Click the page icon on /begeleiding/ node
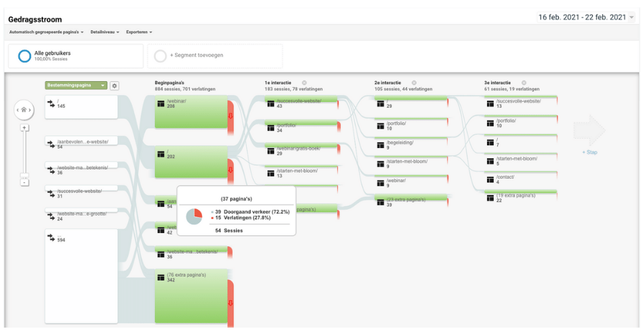644x335 pixels. [x=381, y=145]
